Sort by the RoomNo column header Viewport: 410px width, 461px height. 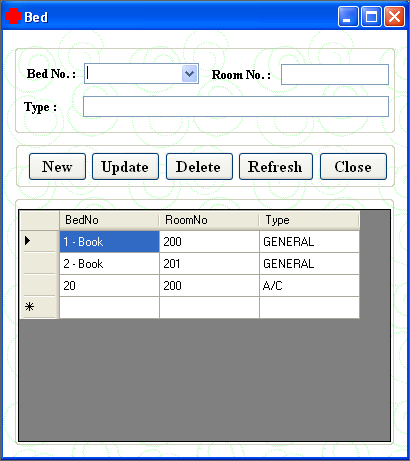[x=209, y=220]
